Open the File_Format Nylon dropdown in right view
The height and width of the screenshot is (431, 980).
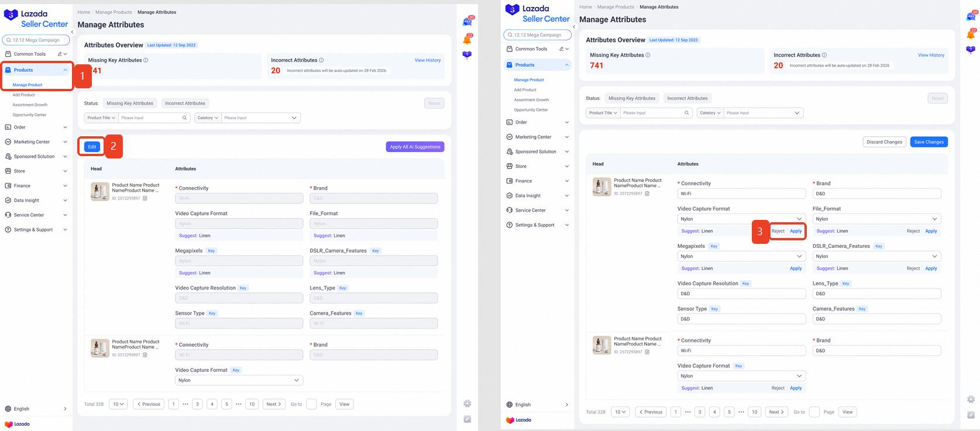877,219
